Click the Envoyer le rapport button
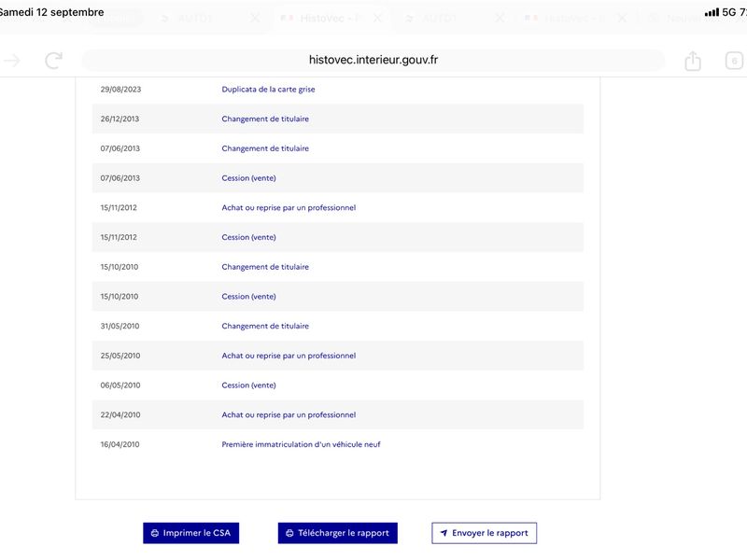This screenshot has width=747, height=560. click(x=484, y=533)
